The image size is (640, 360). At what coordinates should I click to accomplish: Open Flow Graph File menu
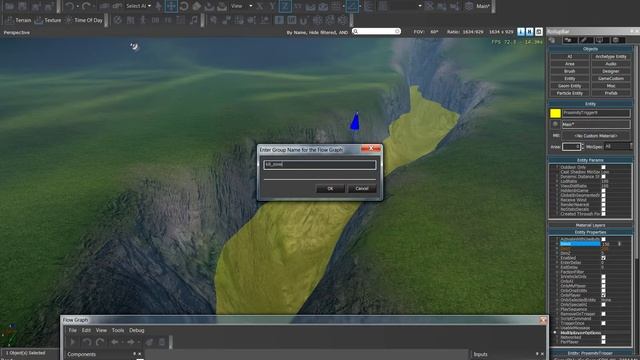tap(73, 330)
